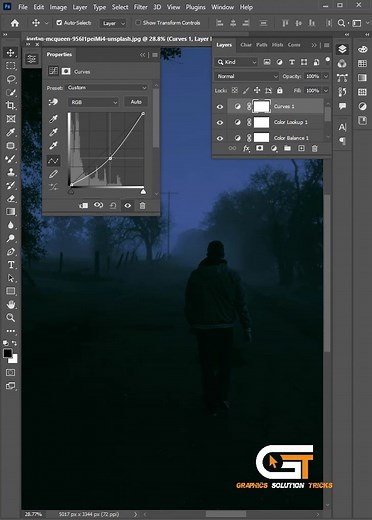Hide the Color Lookup 1 layer
The height and width of the screenshot is (520, 372).
pos(220,122)
